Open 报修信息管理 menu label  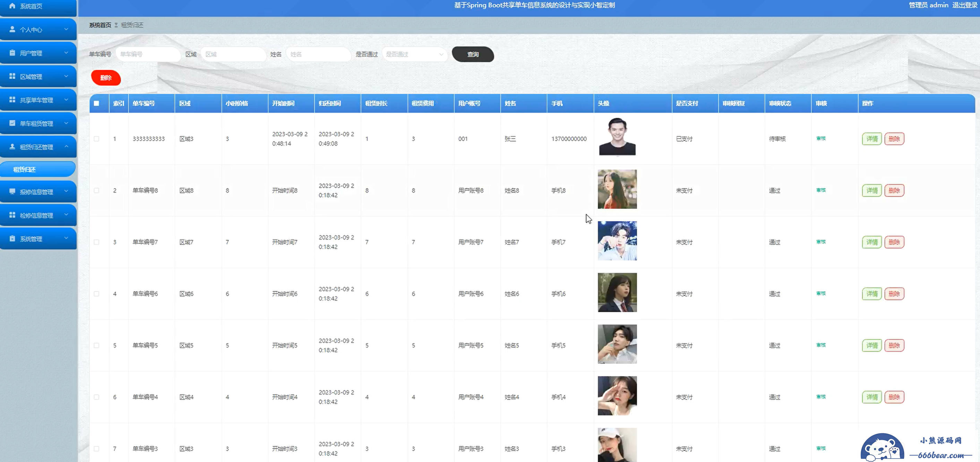point(36,192)
